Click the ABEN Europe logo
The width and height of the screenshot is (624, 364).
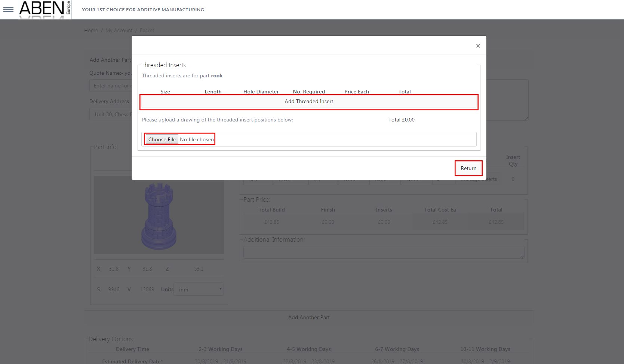44,10
